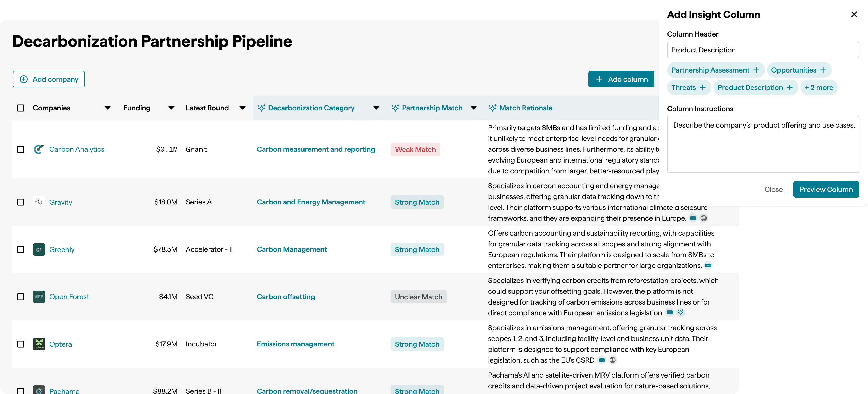The height and width of the screenshot is (394, 868).
Task: Click sparkle AI source icon in Open Forest row
Action: [x=681, y=312]
